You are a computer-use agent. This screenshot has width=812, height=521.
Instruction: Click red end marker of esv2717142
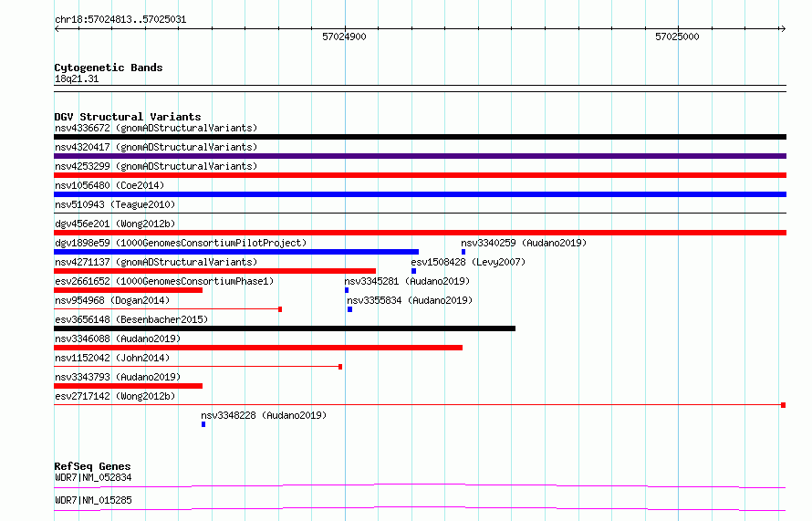(784, 405)
